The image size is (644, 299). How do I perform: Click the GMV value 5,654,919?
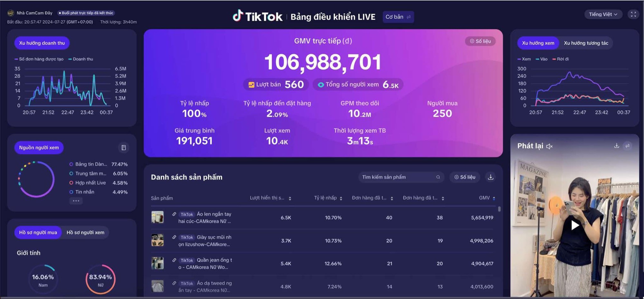(482, 218)
